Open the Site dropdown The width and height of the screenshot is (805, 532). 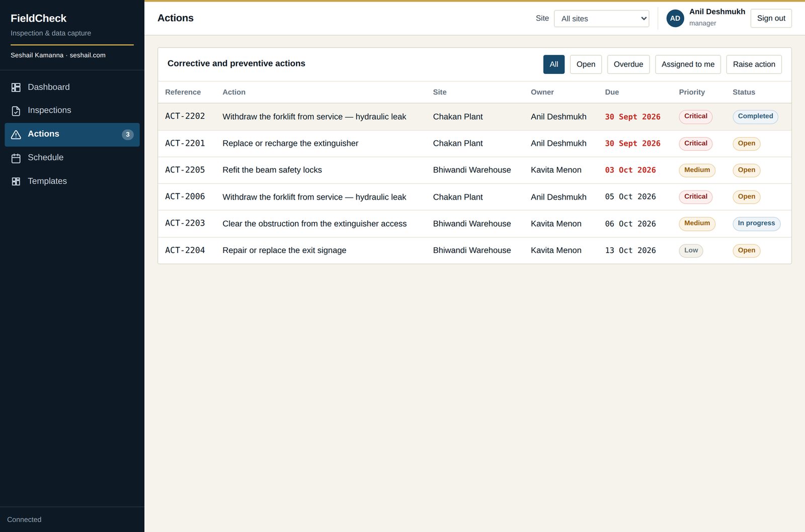(601, 19)
